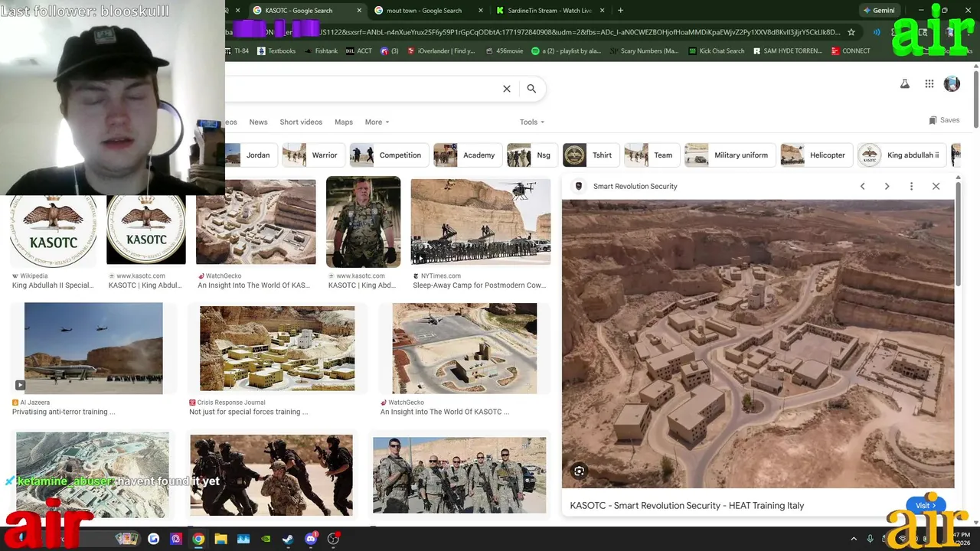The image size is (980, 551).
Task: Filter images by Warrior chip
Action: coord(312,155)
